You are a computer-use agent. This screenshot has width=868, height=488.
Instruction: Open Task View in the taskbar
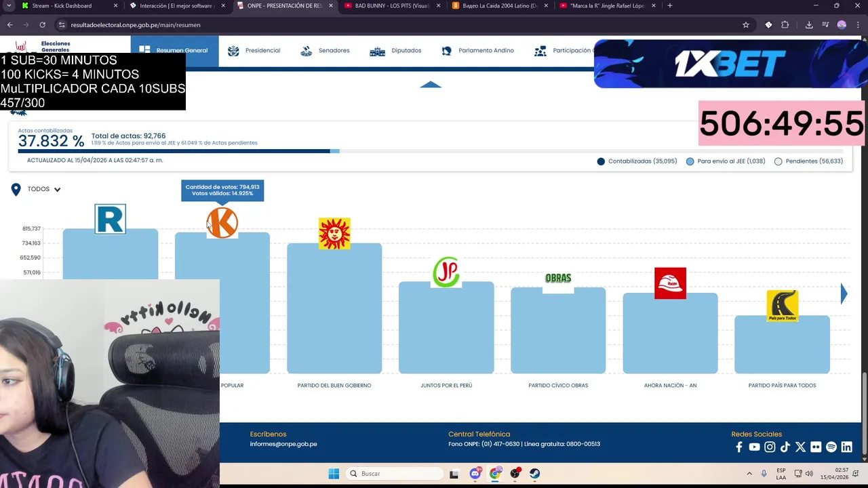pyautogui.click(x=454, y=474)
